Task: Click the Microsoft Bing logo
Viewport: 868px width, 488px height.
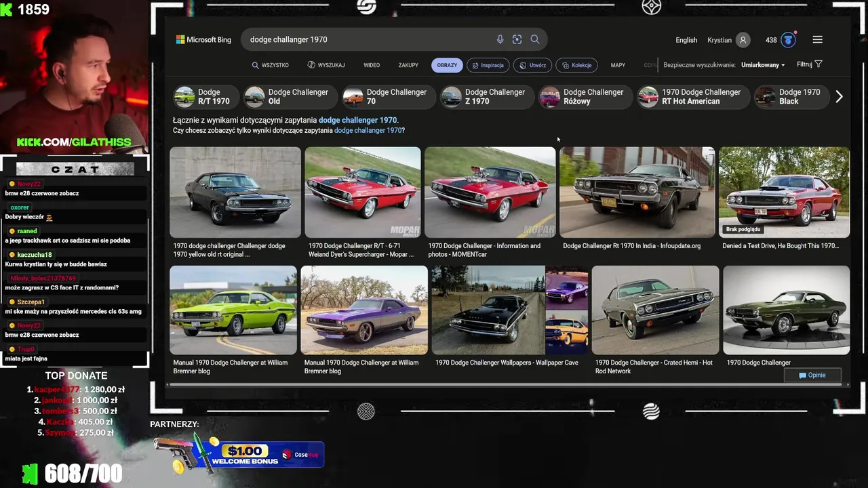Action: tap(203, 40)
